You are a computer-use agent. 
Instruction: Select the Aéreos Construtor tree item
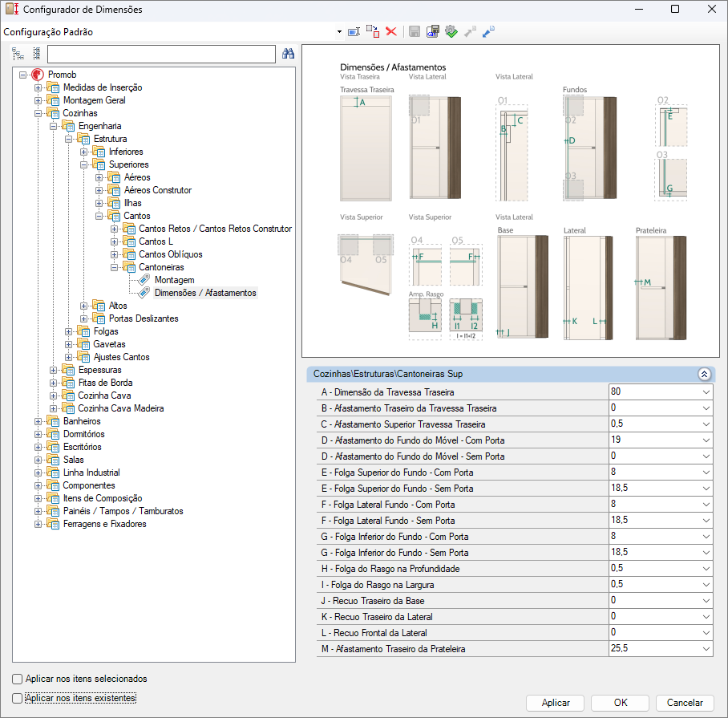pyautogui.click(x=158, y=190)
